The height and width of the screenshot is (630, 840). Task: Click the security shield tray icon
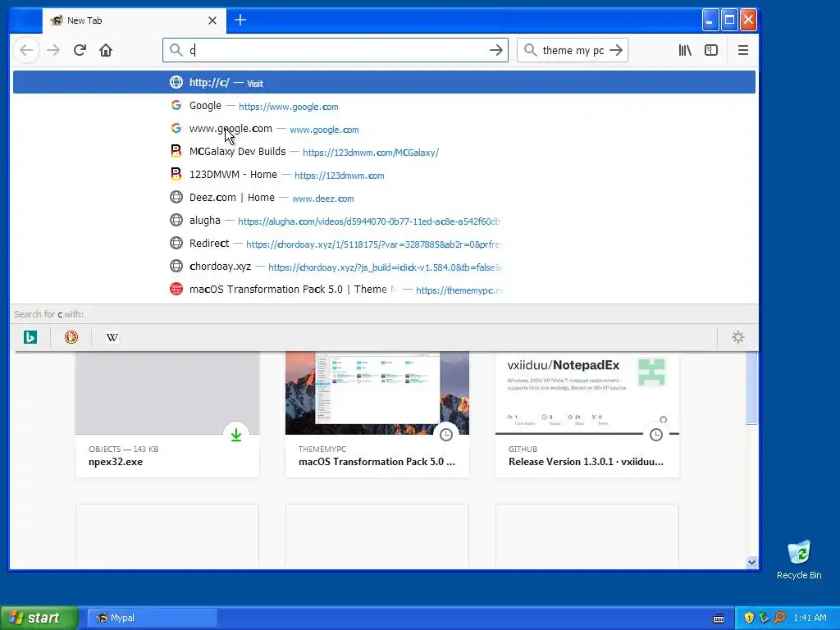click(x=748, y=618)
